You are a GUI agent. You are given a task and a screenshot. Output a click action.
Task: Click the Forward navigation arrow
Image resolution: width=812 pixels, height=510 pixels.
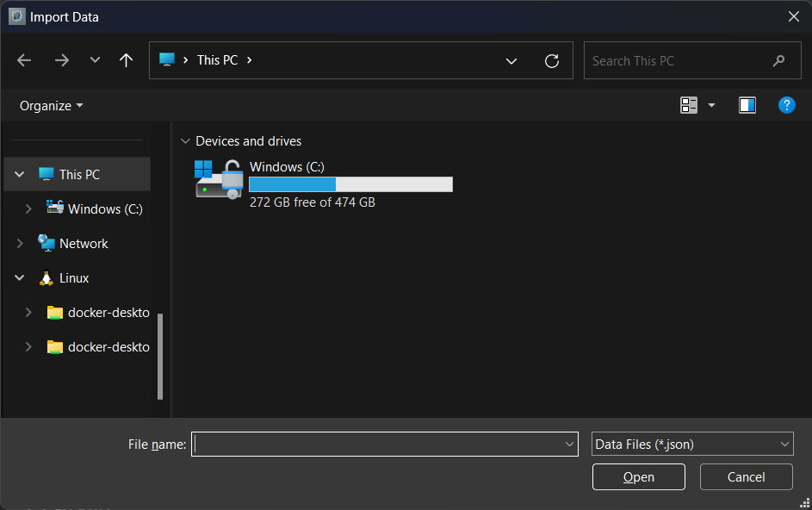61,60
